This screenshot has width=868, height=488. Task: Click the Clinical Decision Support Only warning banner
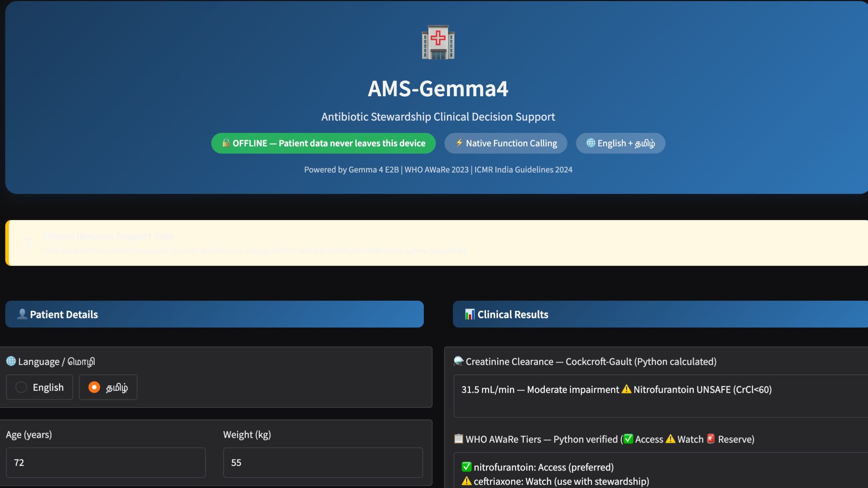point(437,243)
